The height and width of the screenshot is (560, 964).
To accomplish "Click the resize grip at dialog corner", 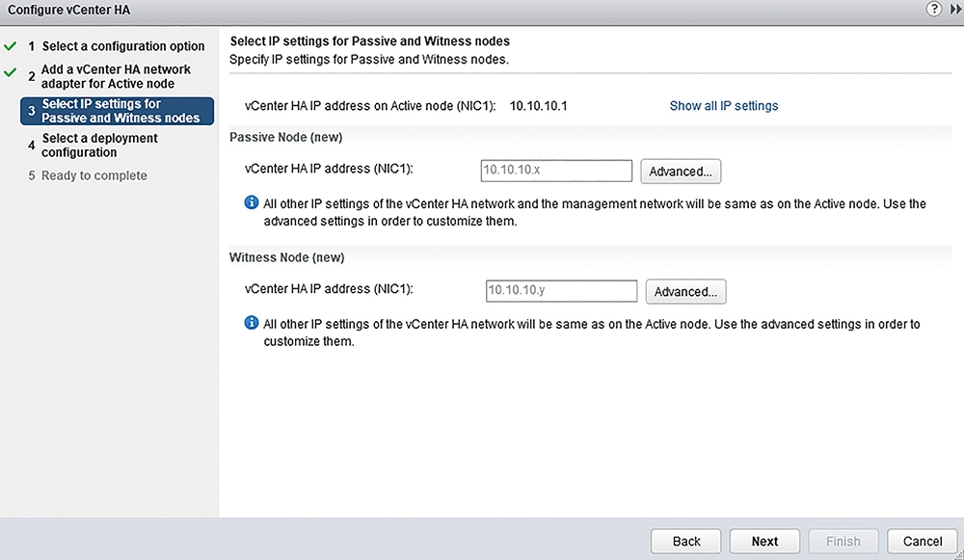I will tap(959, 555).
